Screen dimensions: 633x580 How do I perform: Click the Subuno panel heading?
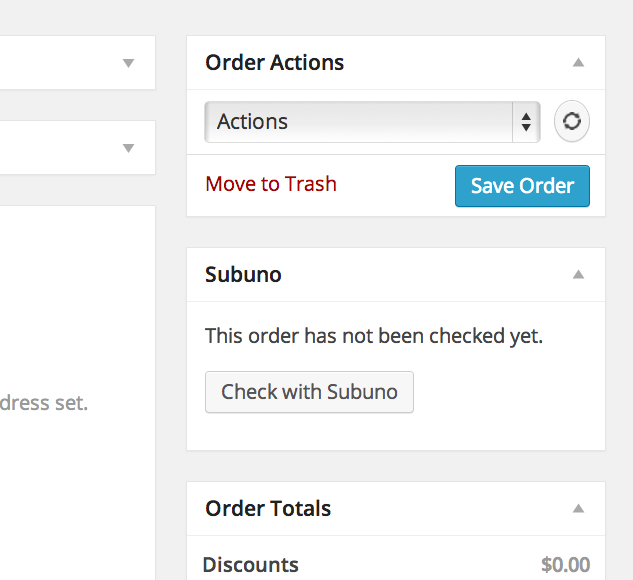click(x=243, y=275)
